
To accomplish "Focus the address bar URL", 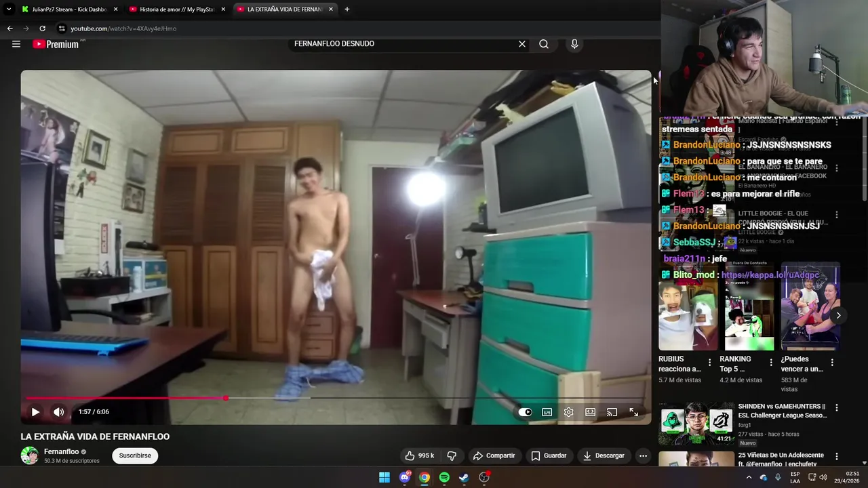I will pyautogui.click(x=123, y=28).
